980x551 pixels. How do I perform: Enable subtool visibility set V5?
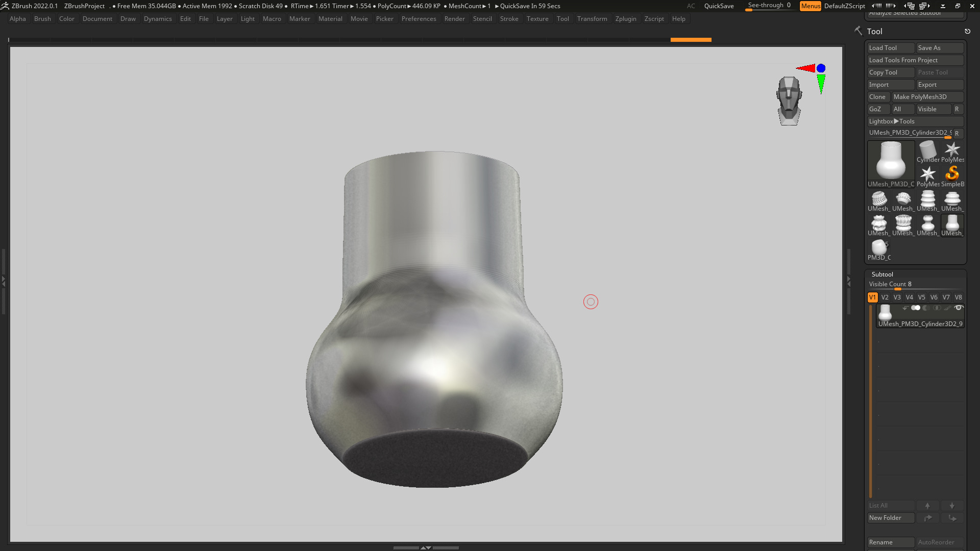921,297
